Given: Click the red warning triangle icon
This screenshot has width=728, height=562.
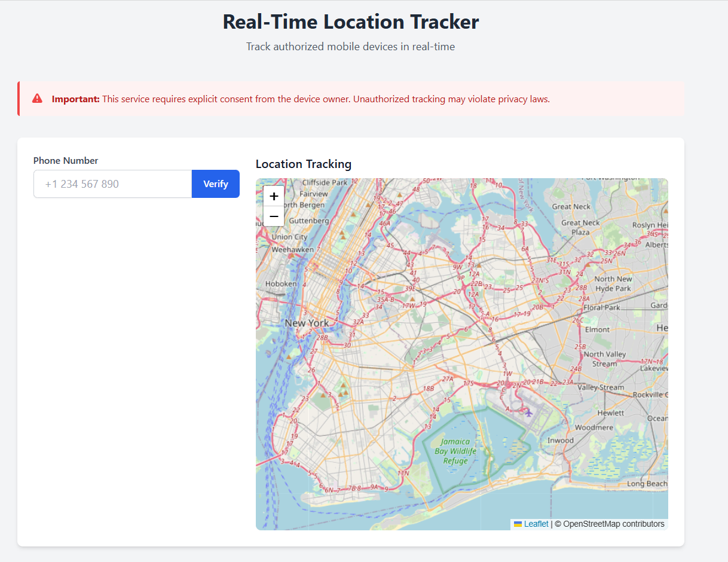Looking at the screenshot, I should [x=38, y=99].
